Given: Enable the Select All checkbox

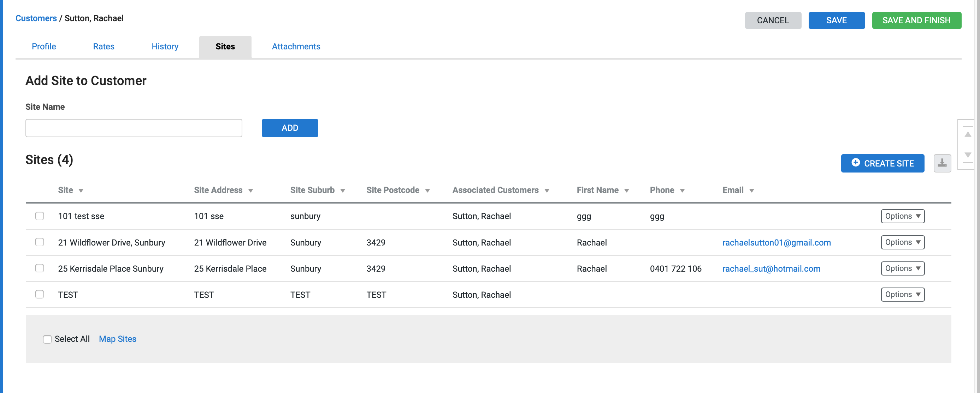Looking at the screenshot, I should pos(47,339).
